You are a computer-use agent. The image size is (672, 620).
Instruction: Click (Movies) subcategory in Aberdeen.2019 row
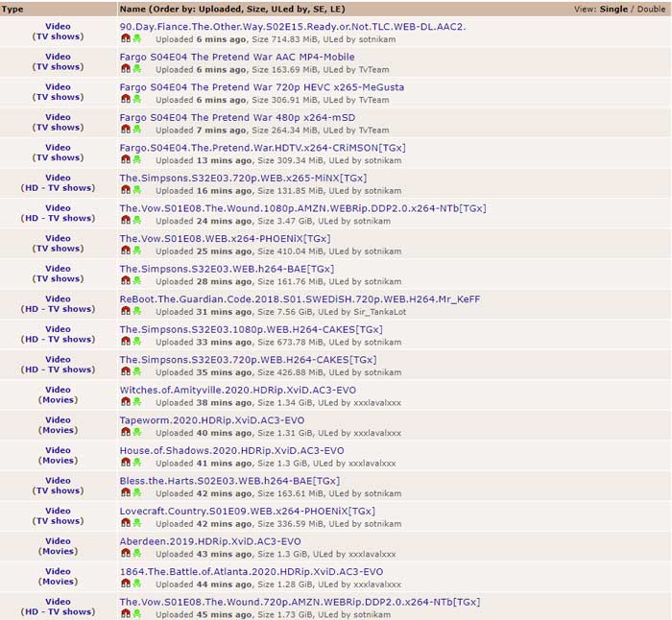pyautogui.click(x=58, y=551)
